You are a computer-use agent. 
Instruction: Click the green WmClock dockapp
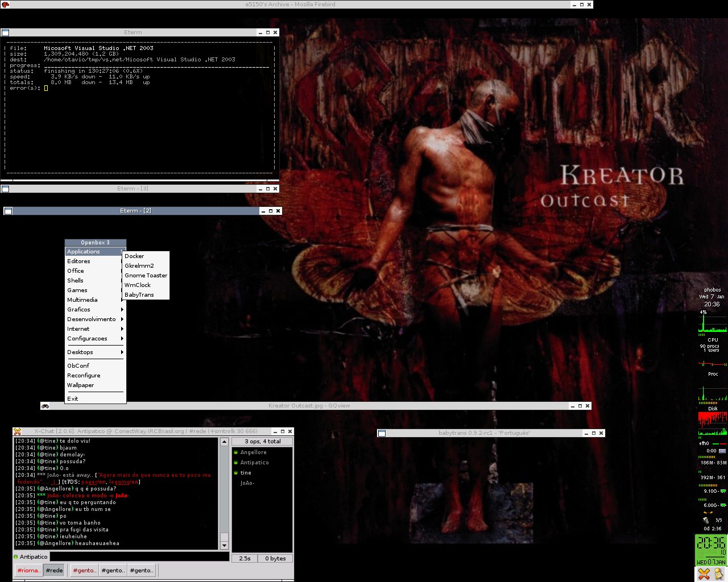[x=711, y=550]
